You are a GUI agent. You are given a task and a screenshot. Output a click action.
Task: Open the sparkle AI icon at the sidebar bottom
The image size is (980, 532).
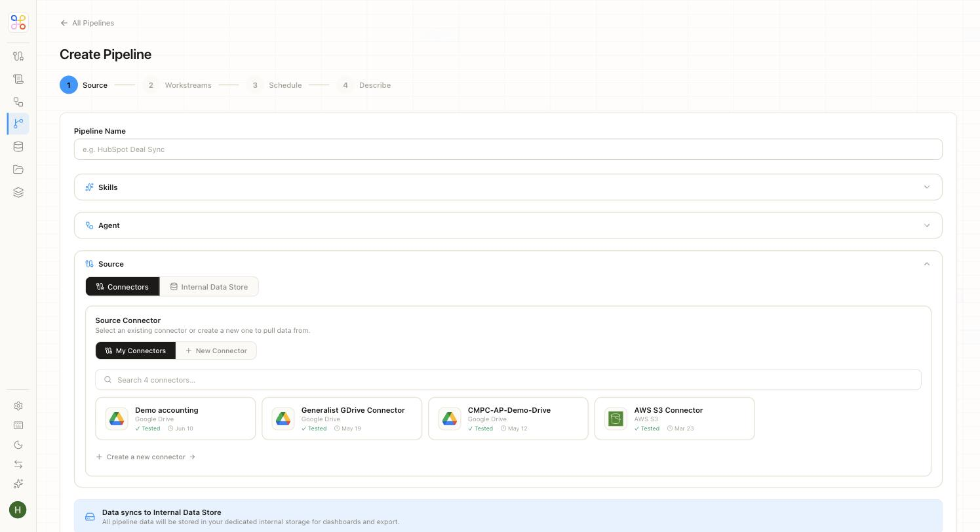(18, 484)
